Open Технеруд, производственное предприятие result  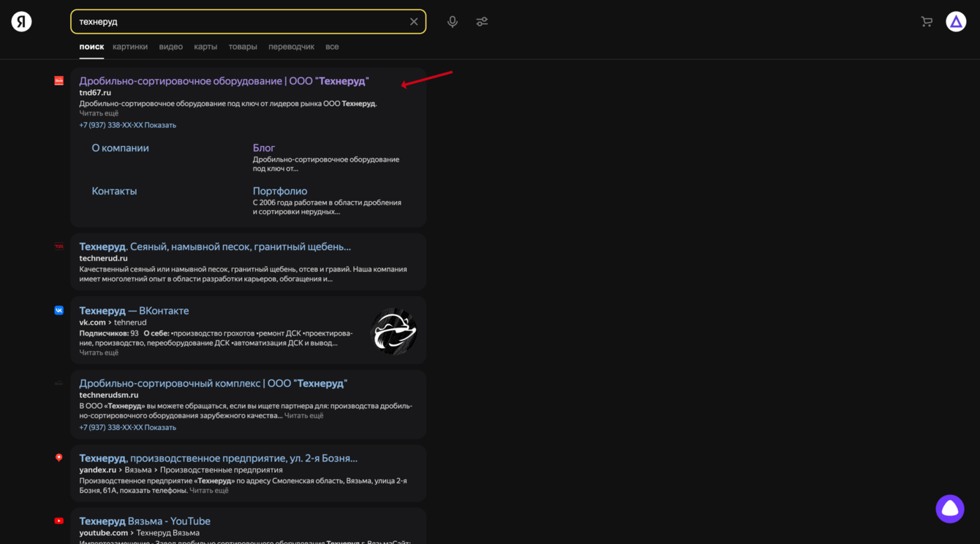point(219,458)
